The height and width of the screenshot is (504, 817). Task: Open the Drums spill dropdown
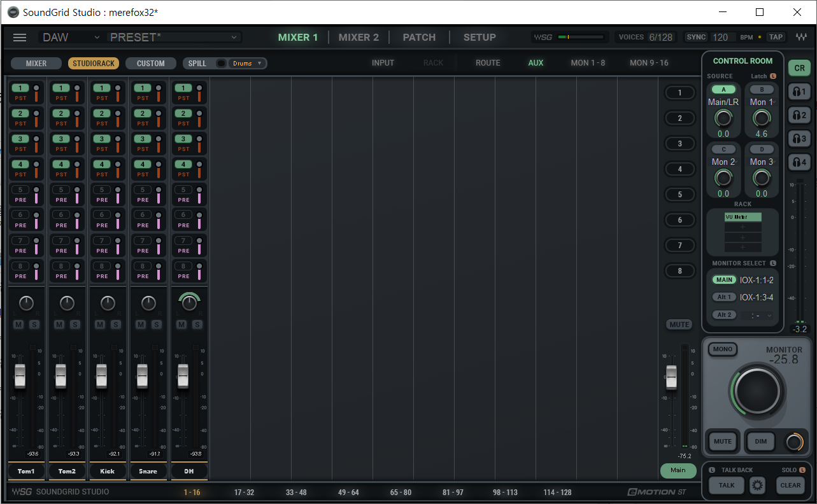pyautogui.click(x=247, y=64)
